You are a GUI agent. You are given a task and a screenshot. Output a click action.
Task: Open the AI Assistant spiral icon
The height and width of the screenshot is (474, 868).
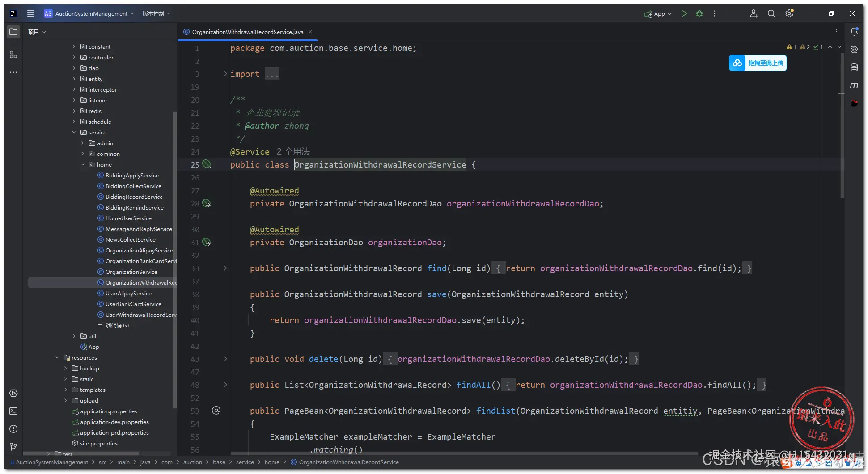tap(854, 50)
